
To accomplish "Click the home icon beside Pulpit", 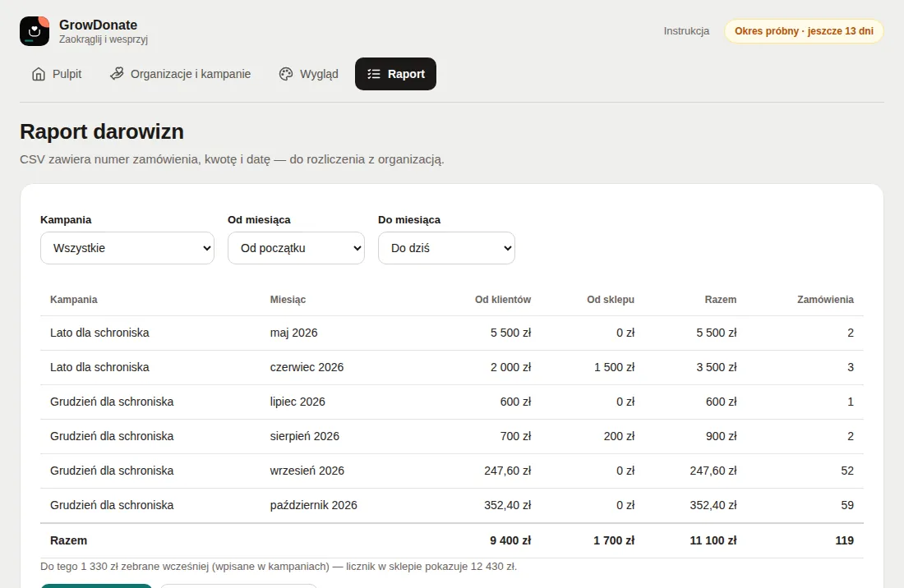I will (39, 74).
